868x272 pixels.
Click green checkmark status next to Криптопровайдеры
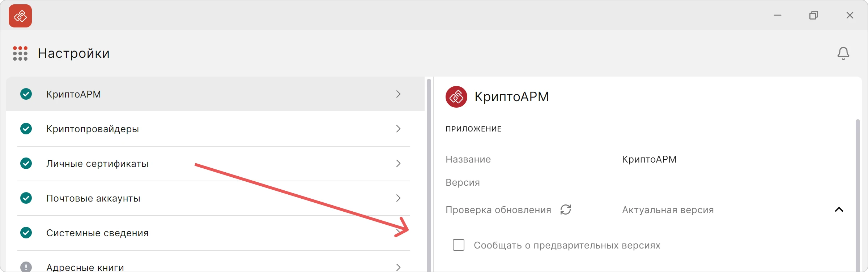pos(26,129)
